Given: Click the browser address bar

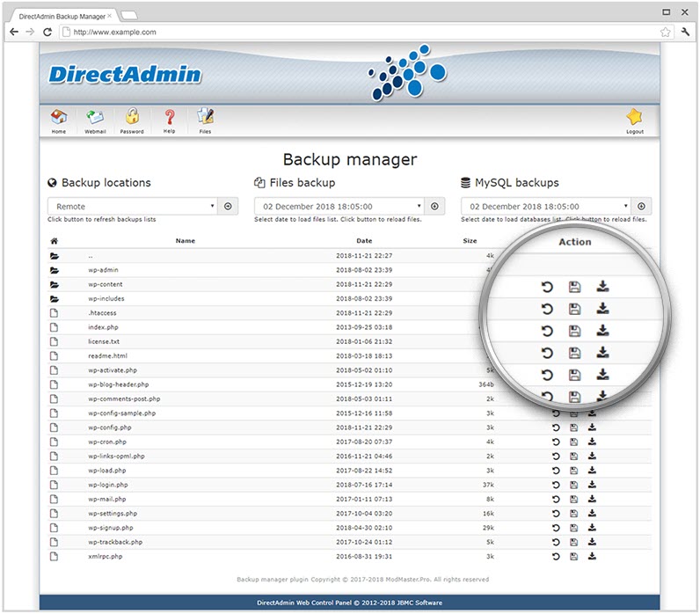Looking at the screenshot, I should point(352,32).
